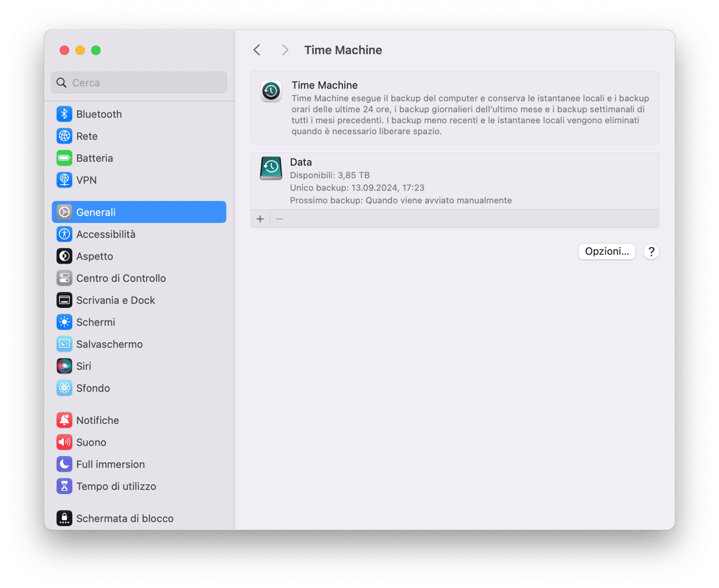
Task: Click the Tempo di utilizzo hourglass icon
Action: 64,486
